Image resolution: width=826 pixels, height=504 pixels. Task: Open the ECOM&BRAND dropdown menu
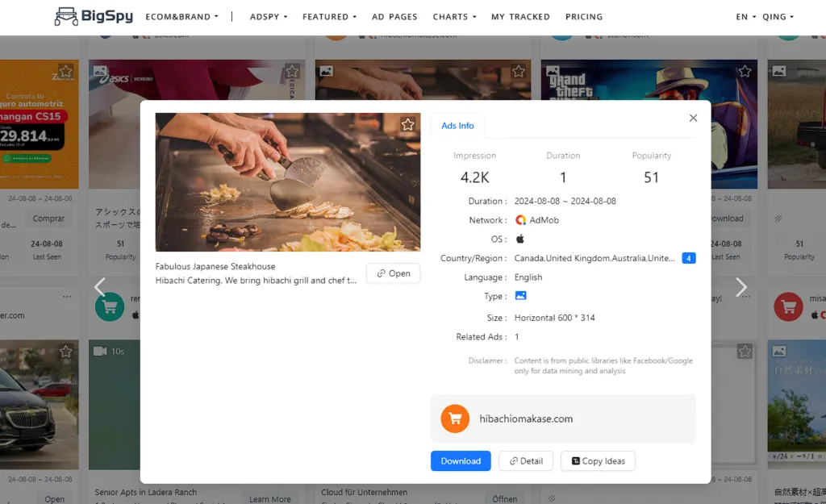point(181,16)
